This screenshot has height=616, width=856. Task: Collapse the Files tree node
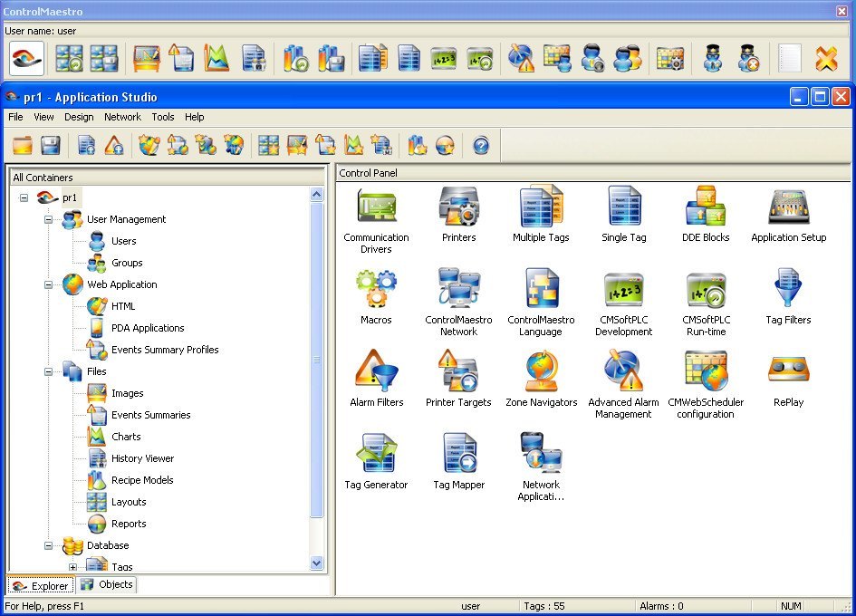point(48,371)
